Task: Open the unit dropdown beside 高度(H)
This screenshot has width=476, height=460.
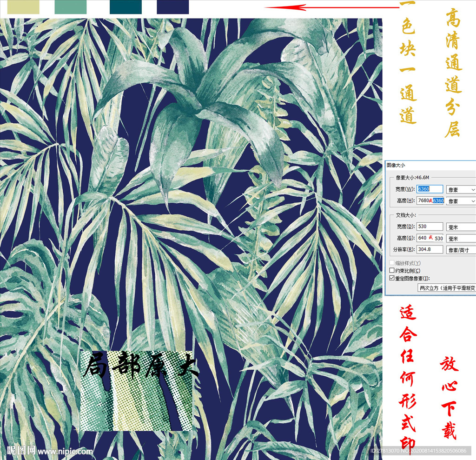Action: click(x=461, y=201)
